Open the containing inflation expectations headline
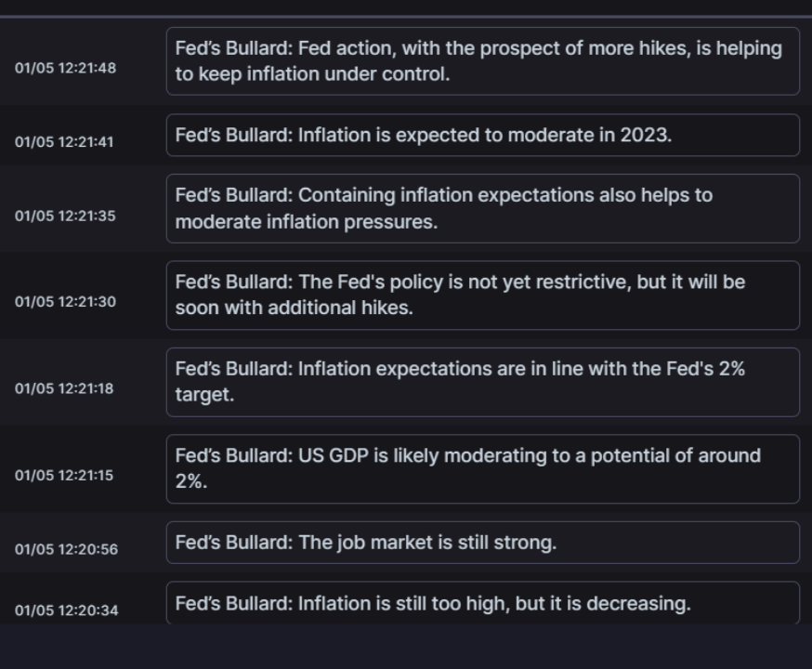The height and width of the screenshot is (669, 812). pyautogui.click(x=482, y=208)
